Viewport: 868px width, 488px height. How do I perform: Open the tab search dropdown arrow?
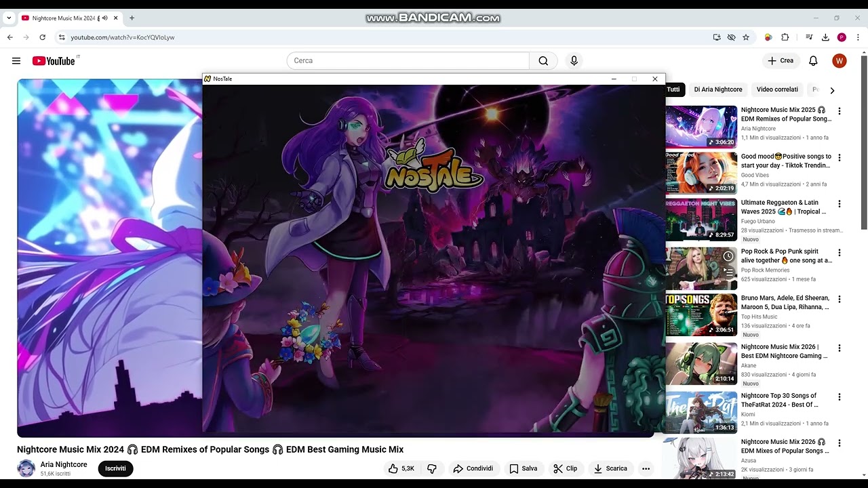(x=9, y=18)
